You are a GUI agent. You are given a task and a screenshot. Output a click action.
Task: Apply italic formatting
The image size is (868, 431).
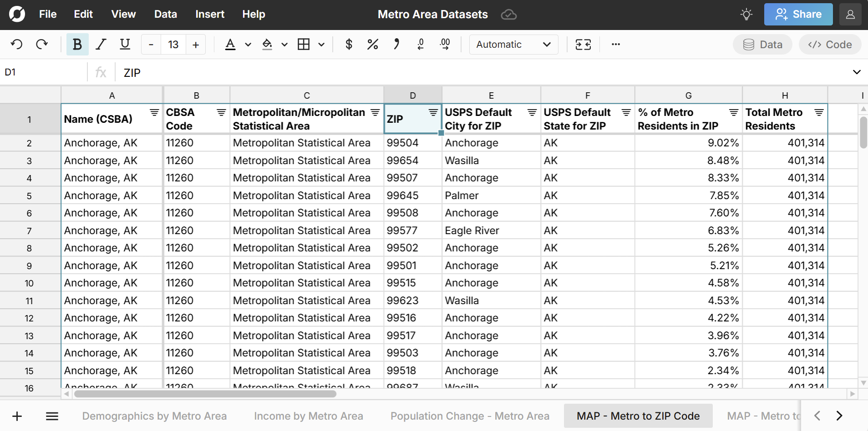(x=101, y=44)
